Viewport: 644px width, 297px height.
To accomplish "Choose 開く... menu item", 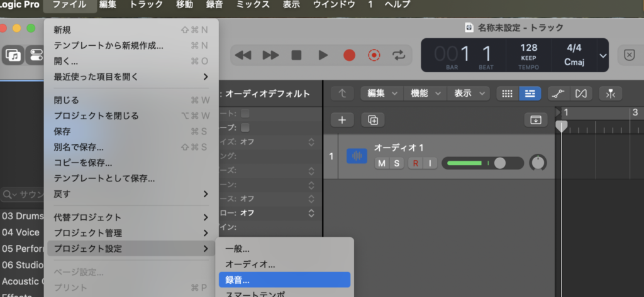I will tap(131, 61).
